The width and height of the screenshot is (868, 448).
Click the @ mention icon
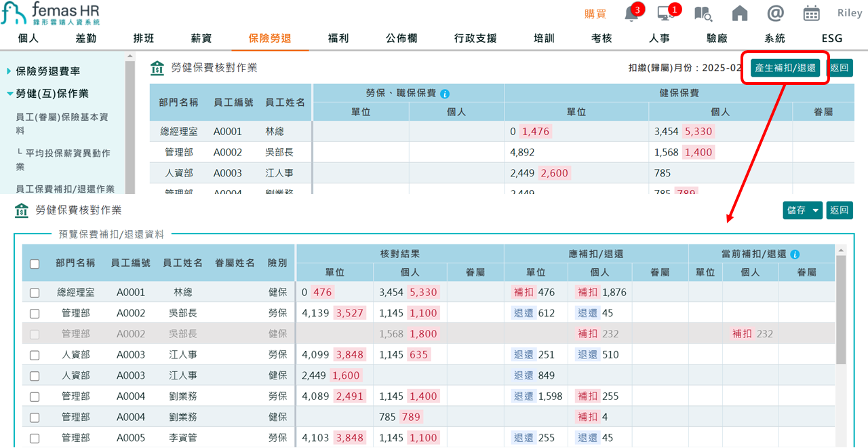tap(775, 12)
